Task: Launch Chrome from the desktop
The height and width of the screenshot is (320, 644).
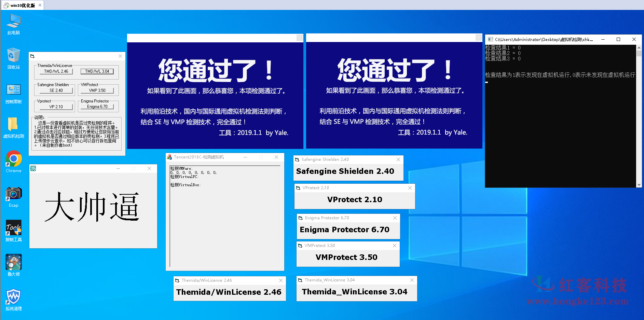Action: 14,162
